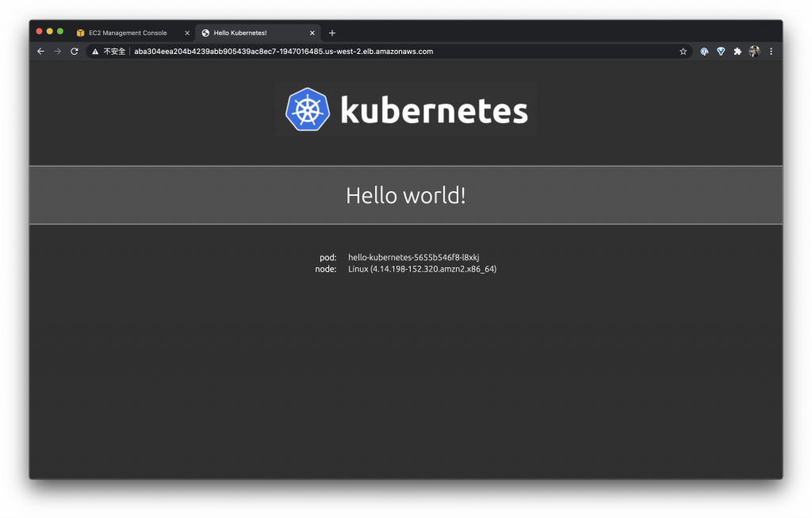This screenshot has height=518, width=812.
Task: Close the EC2 Management Console tab
Action: (x=187, y=33)
